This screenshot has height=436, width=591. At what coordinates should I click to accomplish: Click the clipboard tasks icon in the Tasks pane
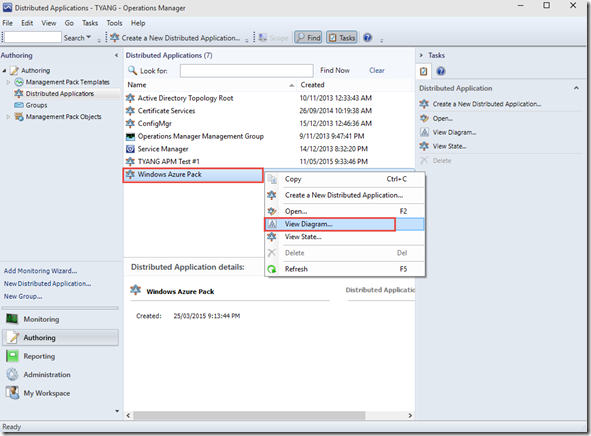pyautogui.click(x=424, y=71)
